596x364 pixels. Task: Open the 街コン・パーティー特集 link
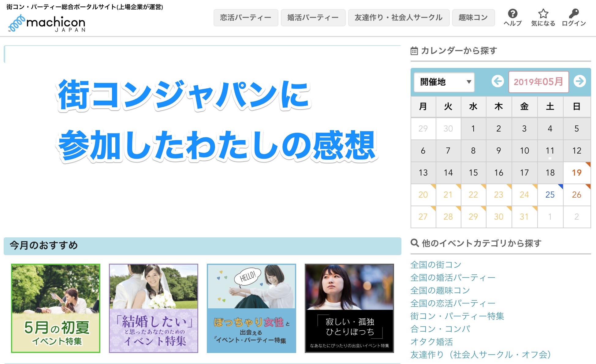457,316
